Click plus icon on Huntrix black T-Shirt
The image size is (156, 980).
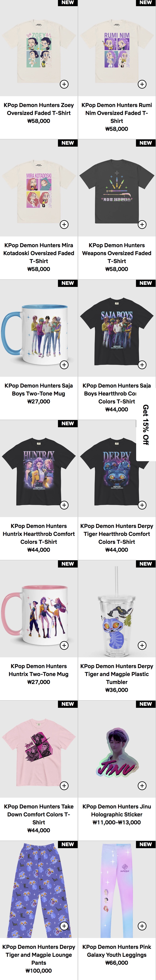coord(64,505)
